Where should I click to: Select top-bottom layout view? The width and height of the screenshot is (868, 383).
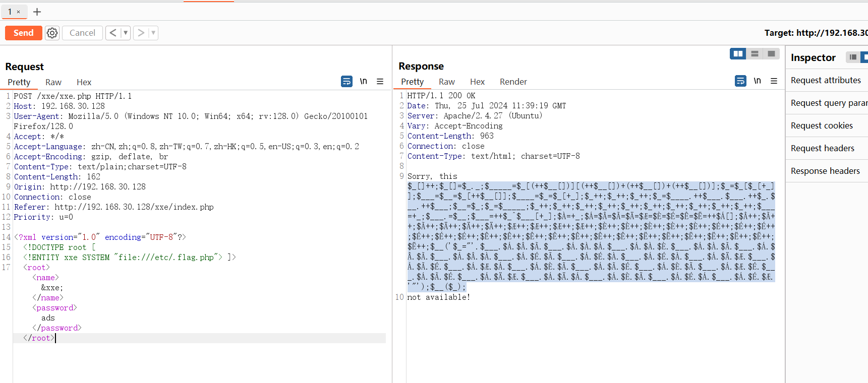pos(755,54)
